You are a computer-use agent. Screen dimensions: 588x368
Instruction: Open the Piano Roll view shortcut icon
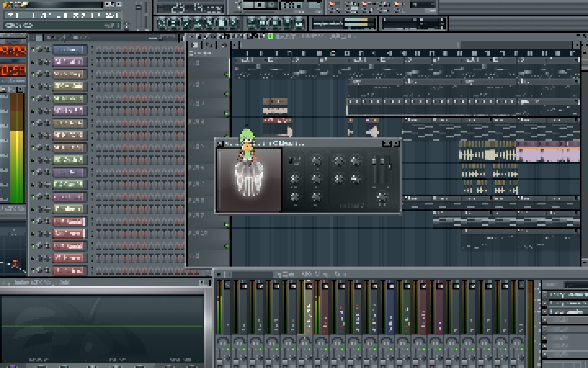tap(275, 23)
